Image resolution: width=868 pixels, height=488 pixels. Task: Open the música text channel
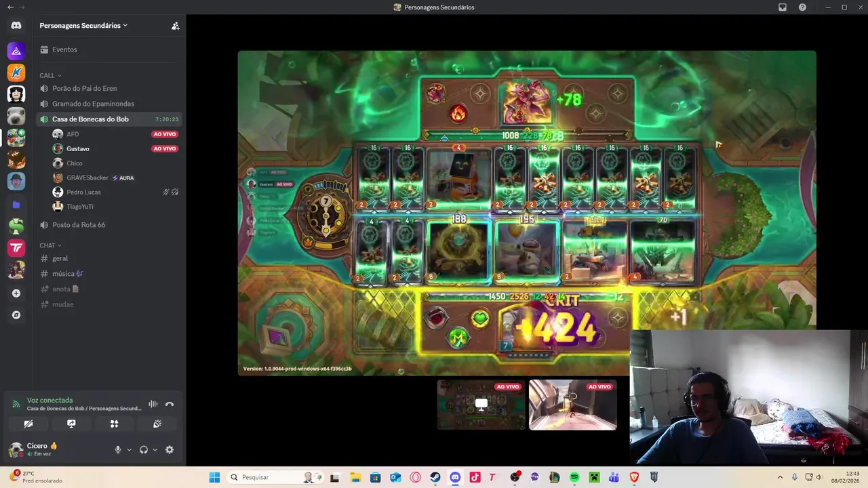108,274
